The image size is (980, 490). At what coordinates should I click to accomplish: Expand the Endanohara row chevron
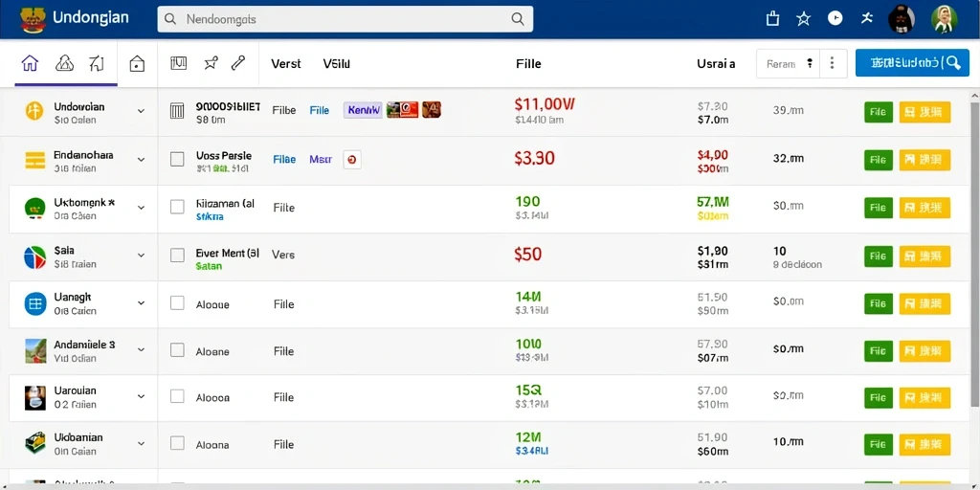[x=141, y=160]
